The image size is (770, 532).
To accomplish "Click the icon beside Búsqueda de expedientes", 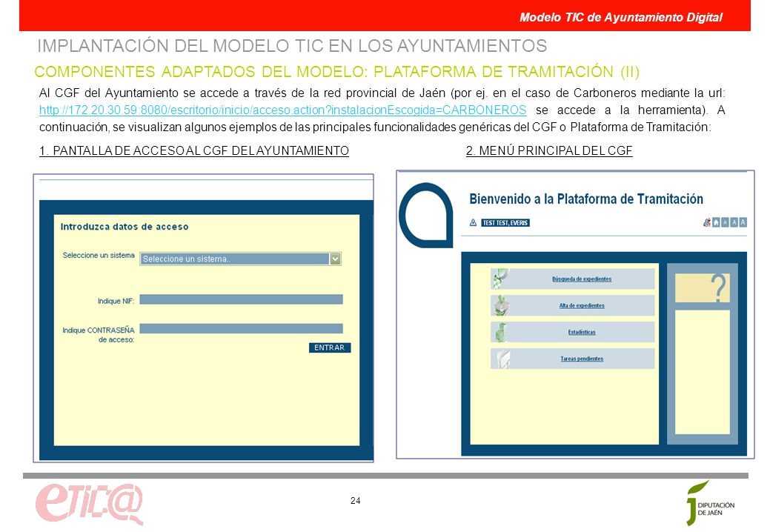I will [x=500, y=279].
